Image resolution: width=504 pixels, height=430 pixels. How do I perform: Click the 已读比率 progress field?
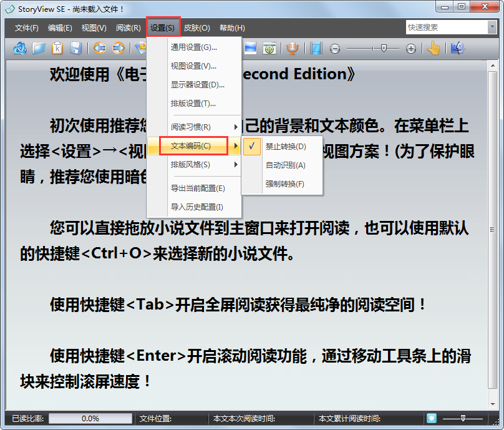(90, 418)
